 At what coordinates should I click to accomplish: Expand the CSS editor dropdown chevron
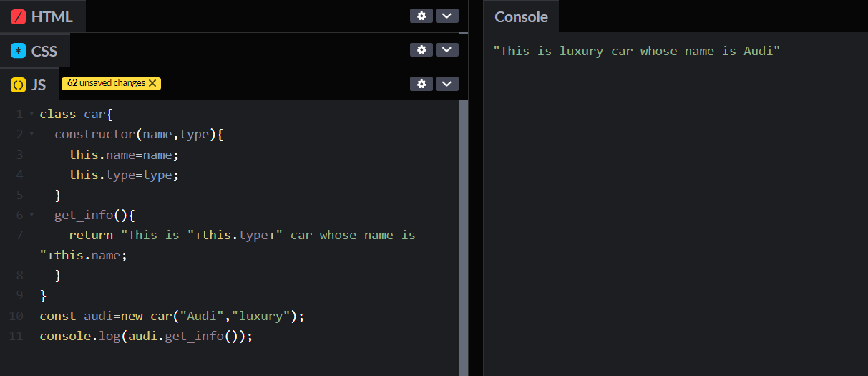coord(447,49)
